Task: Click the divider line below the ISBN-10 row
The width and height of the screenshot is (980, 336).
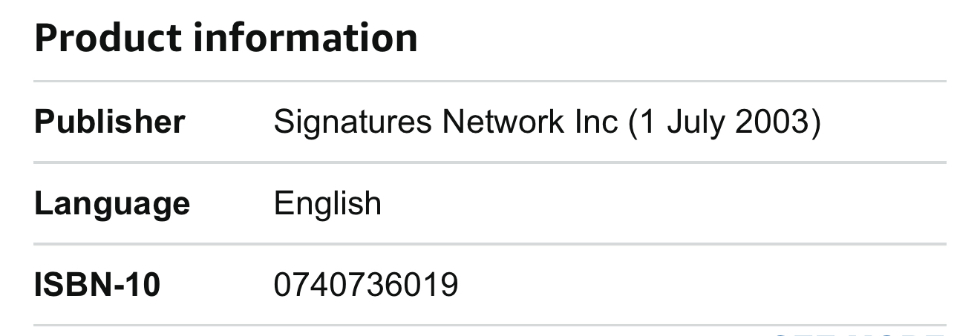Action: click(x=490, y=325)
